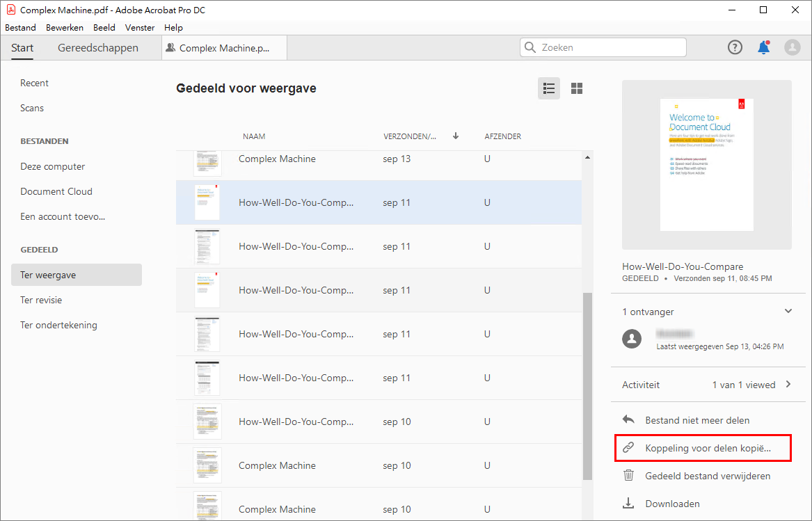
Task: Toggle the sort arrow next to VERZONDEN
Action: (x=456, y=136)
